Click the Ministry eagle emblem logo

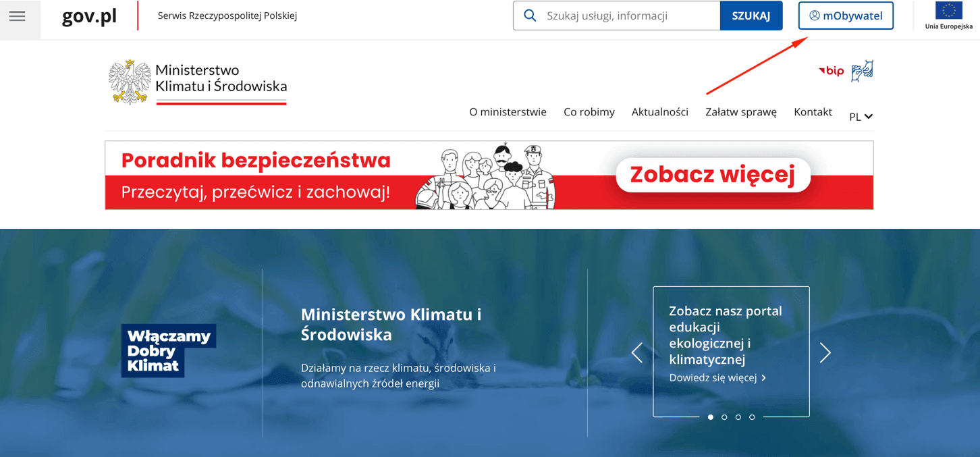coord(130,82)
